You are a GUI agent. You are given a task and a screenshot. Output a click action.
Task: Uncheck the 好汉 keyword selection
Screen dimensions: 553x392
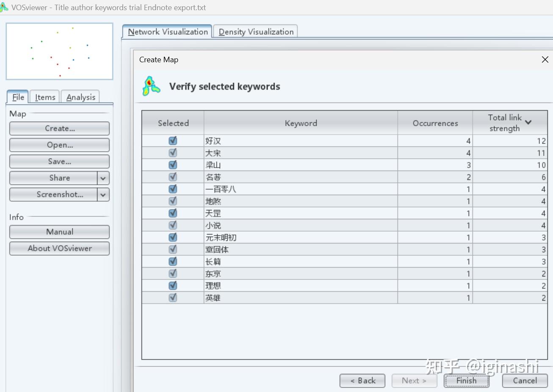pos(172,141)
